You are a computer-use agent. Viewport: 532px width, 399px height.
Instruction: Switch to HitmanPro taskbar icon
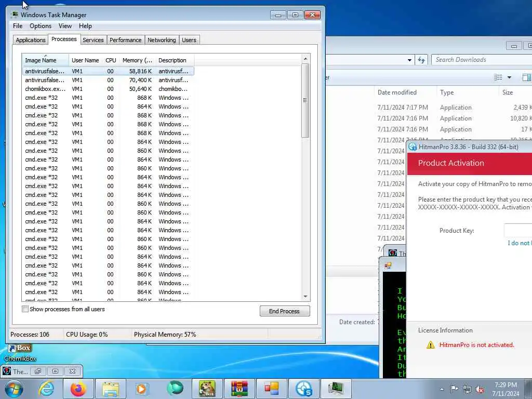303,389
